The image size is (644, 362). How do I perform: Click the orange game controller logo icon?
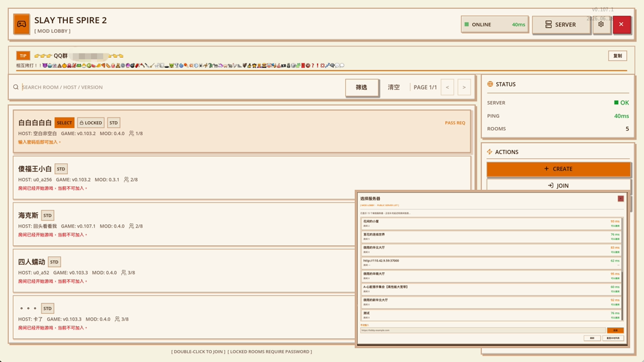pyautogui.click(x=21, y=25)
